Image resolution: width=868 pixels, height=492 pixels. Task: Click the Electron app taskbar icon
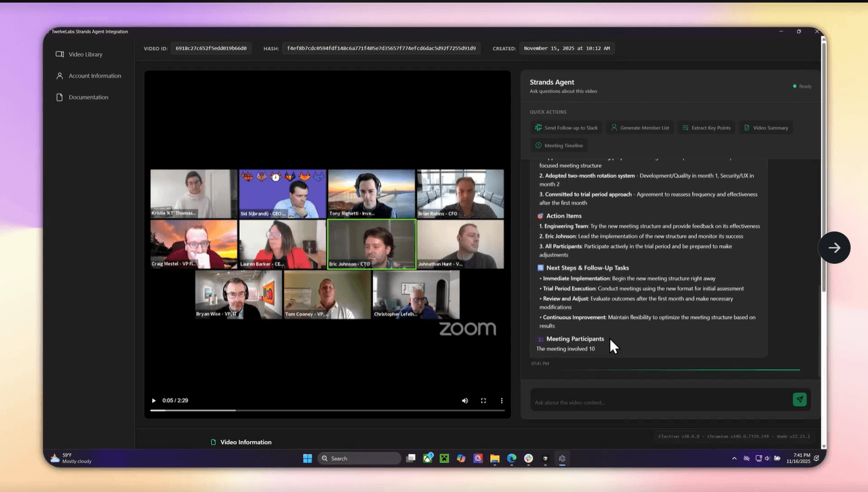click(562, 458)
